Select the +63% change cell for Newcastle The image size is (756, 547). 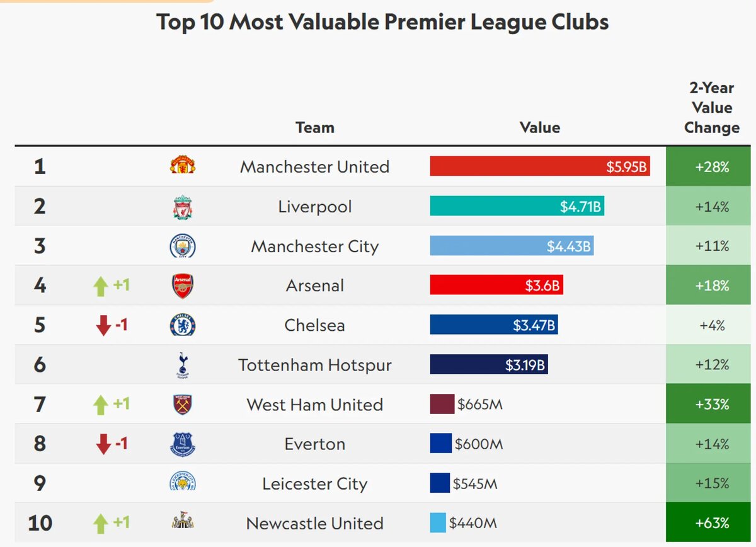[711, 523]
